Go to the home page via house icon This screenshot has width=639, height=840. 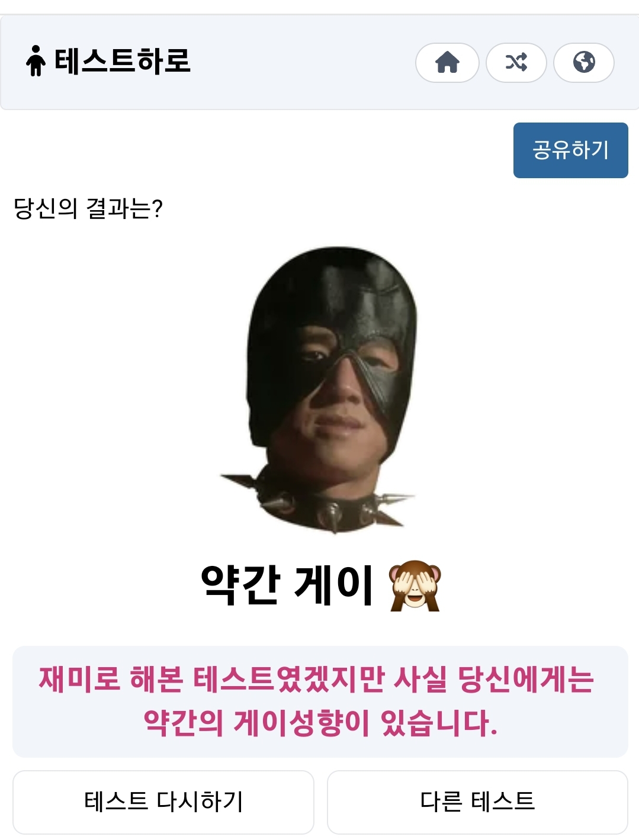[x=447, y=62]
